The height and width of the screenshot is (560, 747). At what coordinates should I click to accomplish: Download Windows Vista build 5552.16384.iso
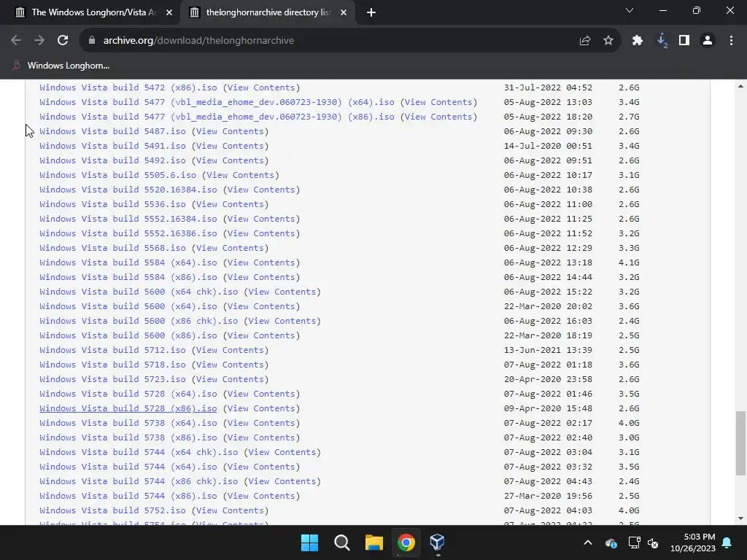pyautogui.click(x=128, y=219)
